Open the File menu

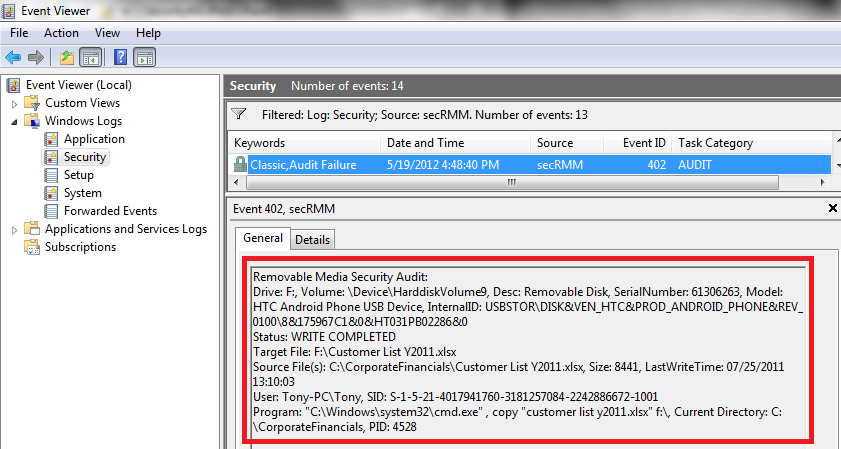(x=19, y=33)
